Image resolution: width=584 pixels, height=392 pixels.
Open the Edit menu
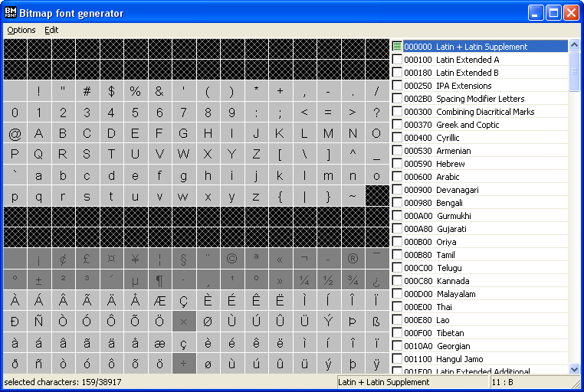[x=51, y=30]
